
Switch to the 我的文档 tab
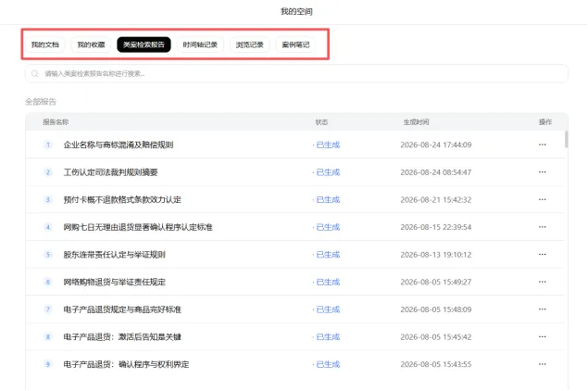45,44
